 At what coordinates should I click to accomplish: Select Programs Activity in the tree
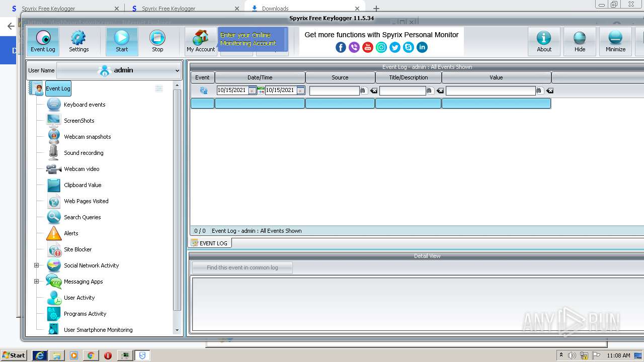85,314
